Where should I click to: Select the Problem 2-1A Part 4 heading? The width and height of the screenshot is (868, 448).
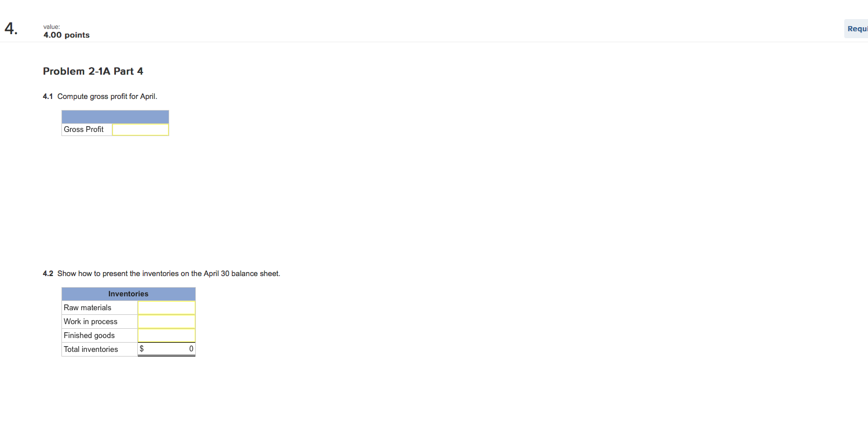93,71
